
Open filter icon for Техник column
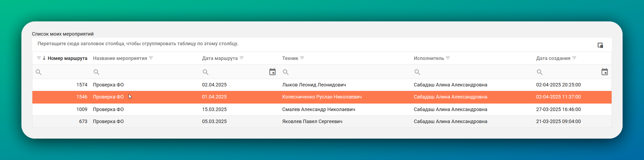(302, 58)
